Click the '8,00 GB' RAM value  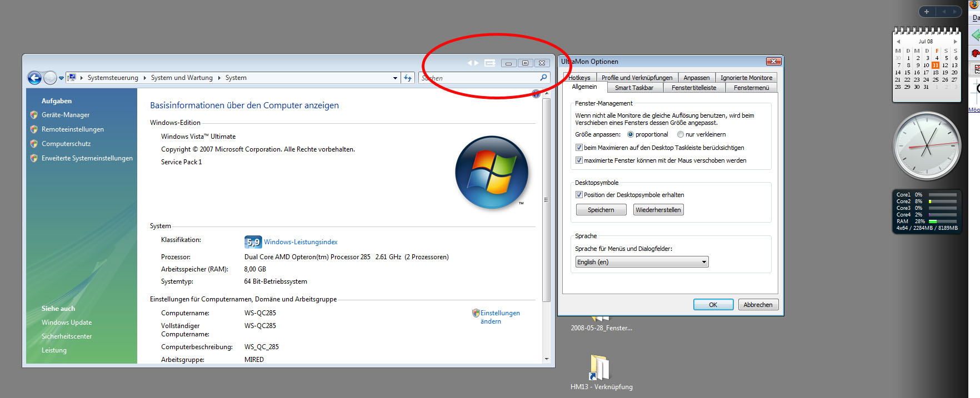[255, 269]
